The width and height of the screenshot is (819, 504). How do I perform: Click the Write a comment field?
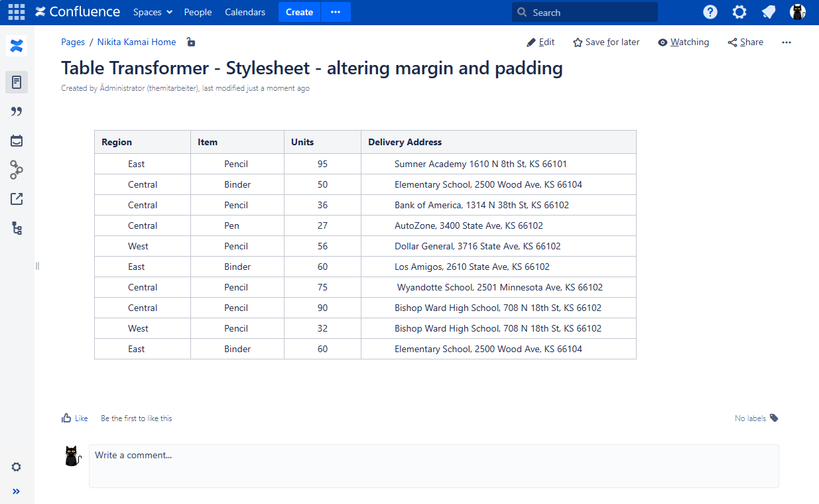click(434, 466)
